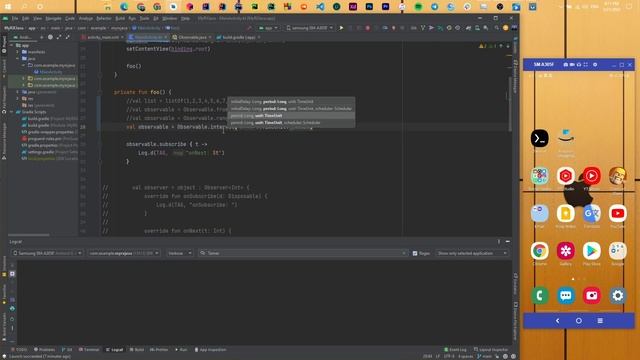Switch to the Observable.java editor tab
This screenshot has height=360, width=640.
(x=191, y=37)
